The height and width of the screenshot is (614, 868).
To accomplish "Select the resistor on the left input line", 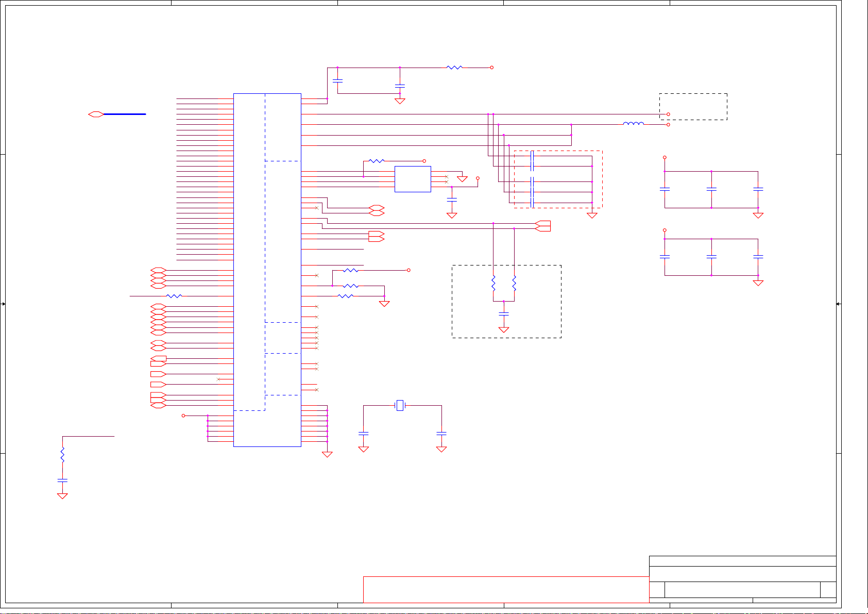I will (175, 296).
